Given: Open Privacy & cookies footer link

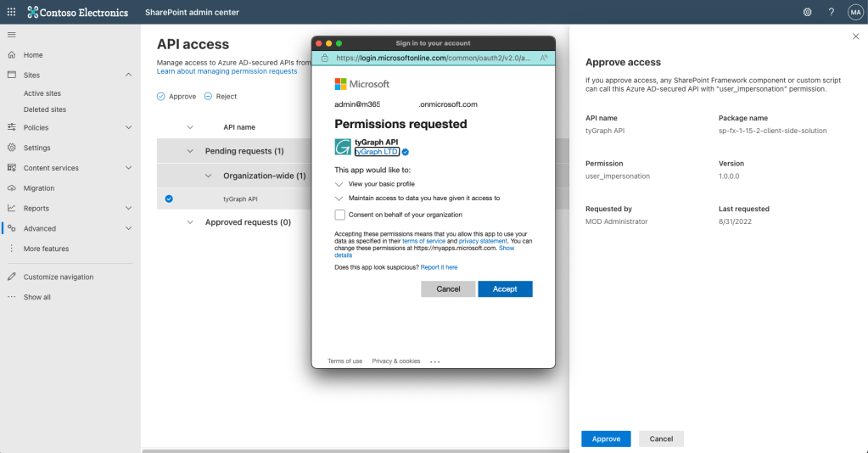Looking at the screenshot, I should click(395, 361).
